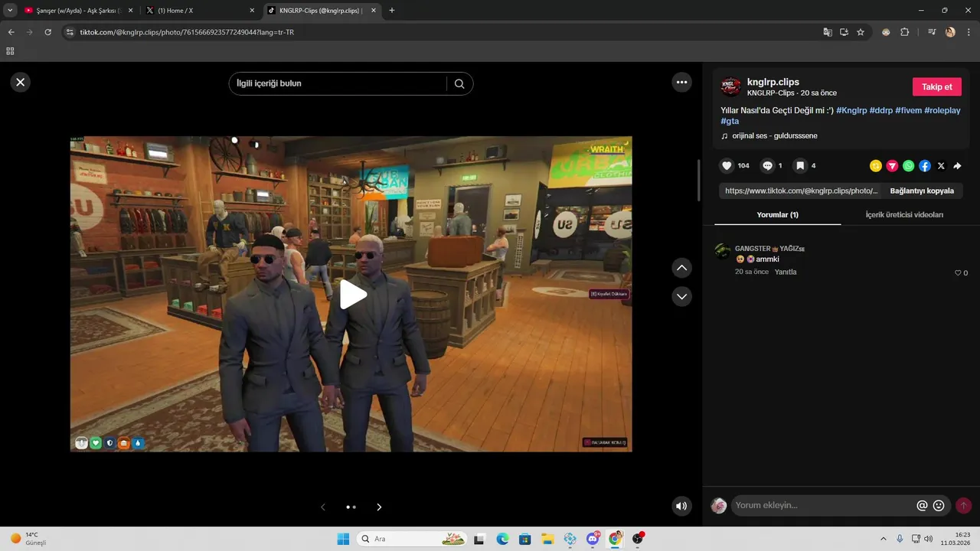Open Discord from taskbar

point(593,539)
